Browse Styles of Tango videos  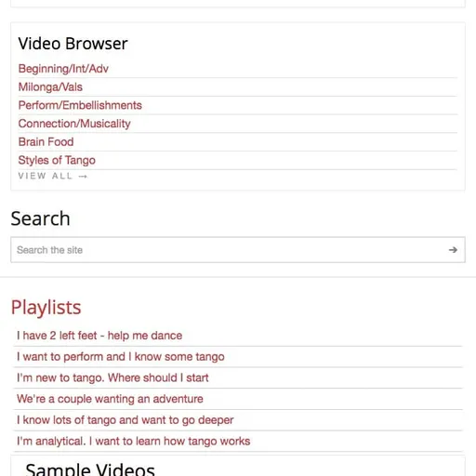57,160
